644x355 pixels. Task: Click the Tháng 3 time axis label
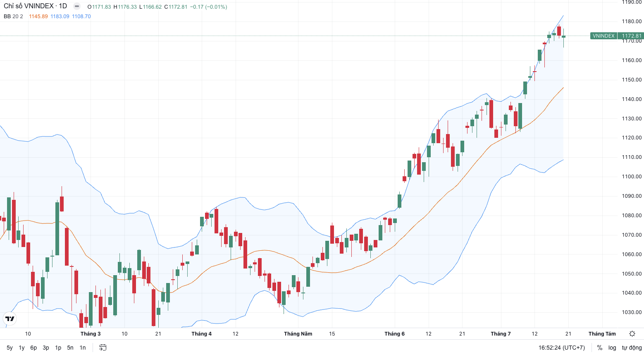pyautogui.click(x=91, y=334)
